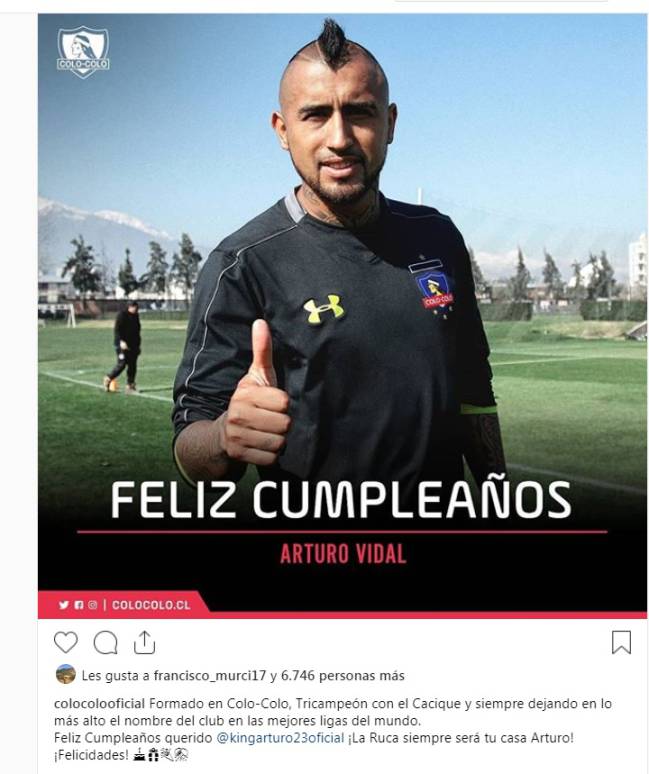
Task: Click the Facebook icon in the banner
Action: [78, 605]
